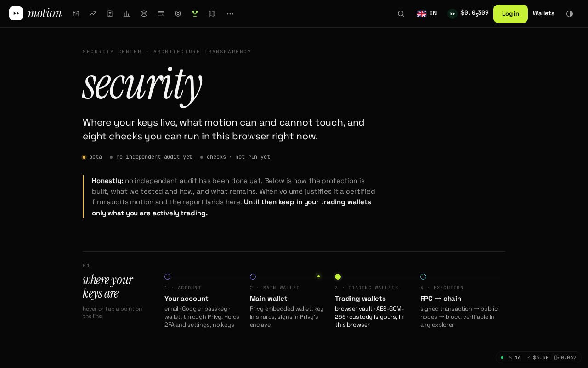Expand the three-dot more menu

230,14
